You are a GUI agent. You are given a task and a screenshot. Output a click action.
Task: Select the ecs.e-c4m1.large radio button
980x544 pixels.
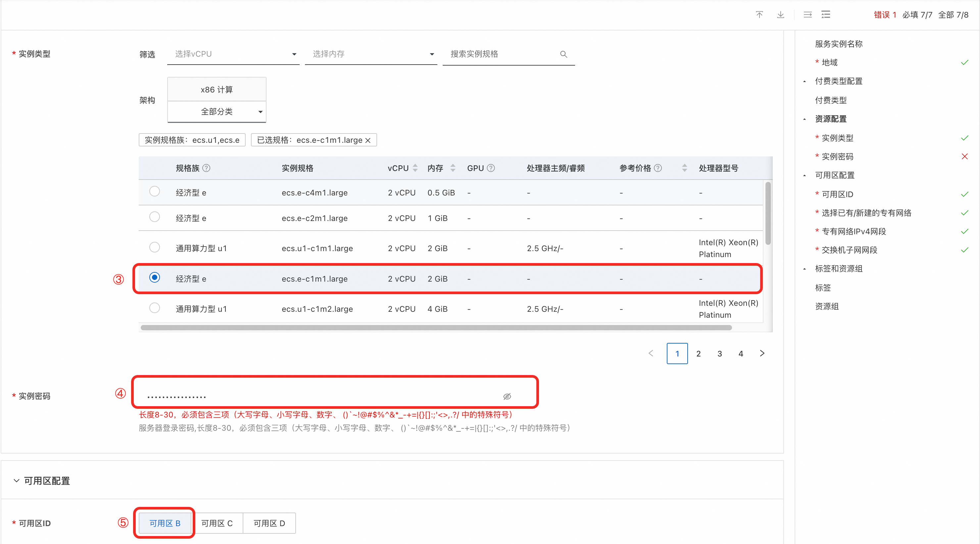[x=155, y=191]
